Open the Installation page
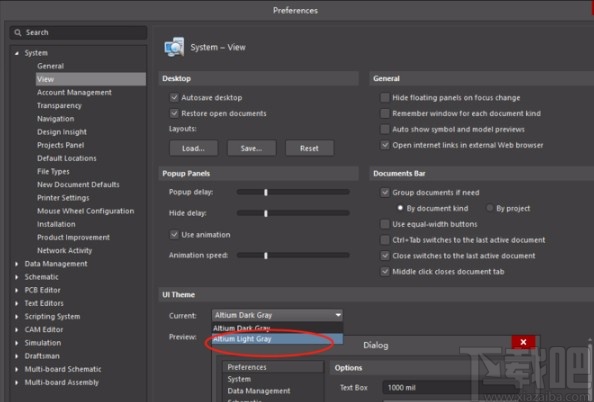 56,224
